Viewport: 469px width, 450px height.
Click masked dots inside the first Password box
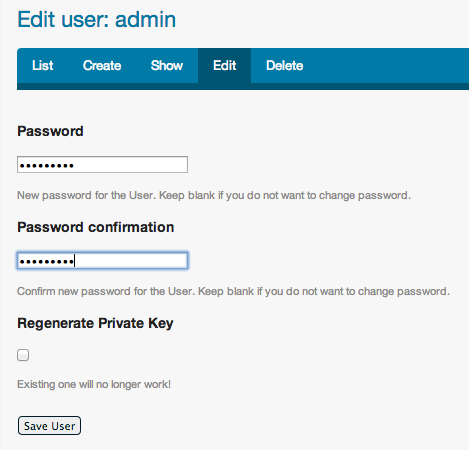pyautogui.click(x=46, y=165)
